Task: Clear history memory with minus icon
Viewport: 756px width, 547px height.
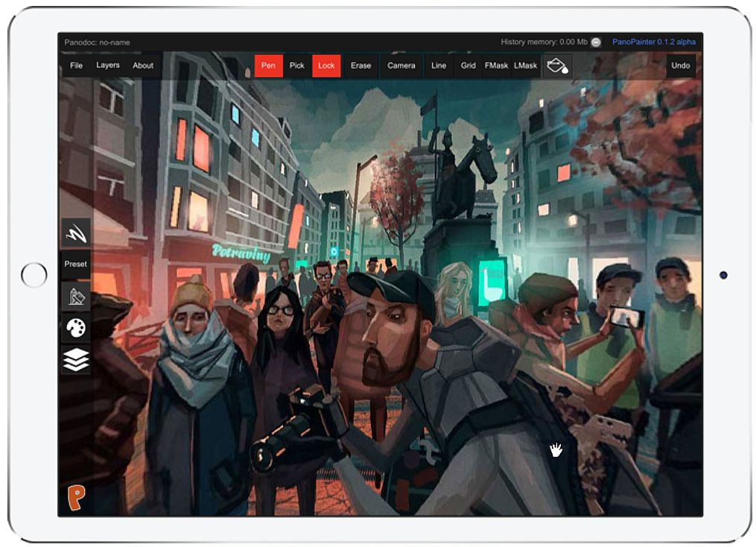Action: [596, 42]
